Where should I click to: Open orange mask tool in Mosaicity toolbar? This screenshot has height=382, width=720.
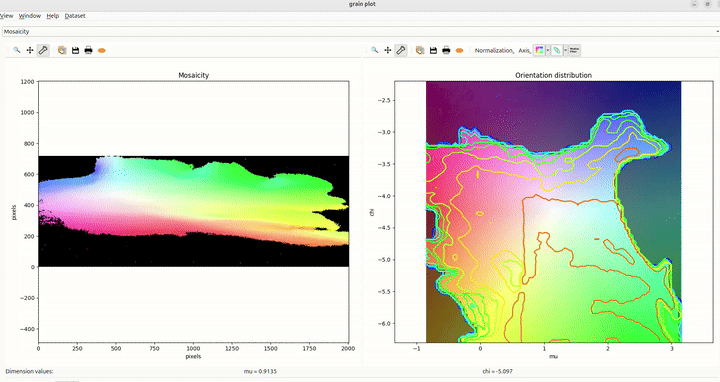(102, 50)
